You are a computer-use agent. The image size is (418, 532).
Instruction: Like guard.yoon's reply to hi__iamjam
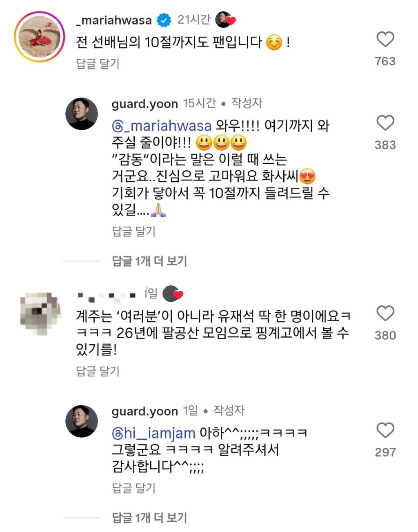click(385, 431)
